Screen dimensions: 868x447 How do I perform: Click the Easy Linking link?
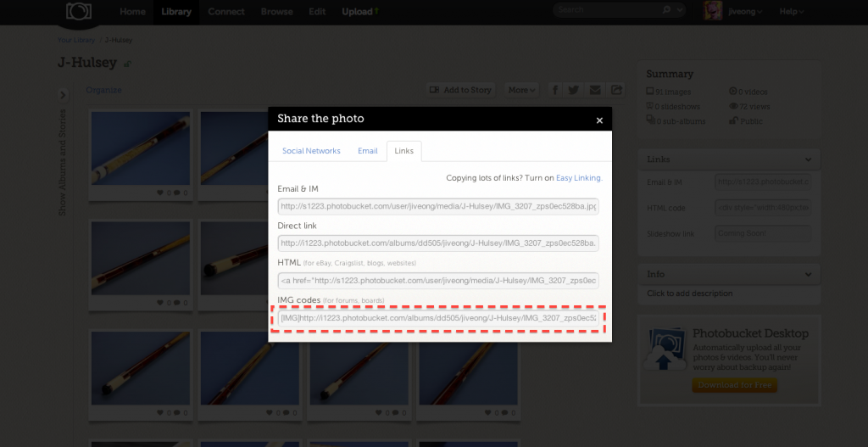coord(579,178)
